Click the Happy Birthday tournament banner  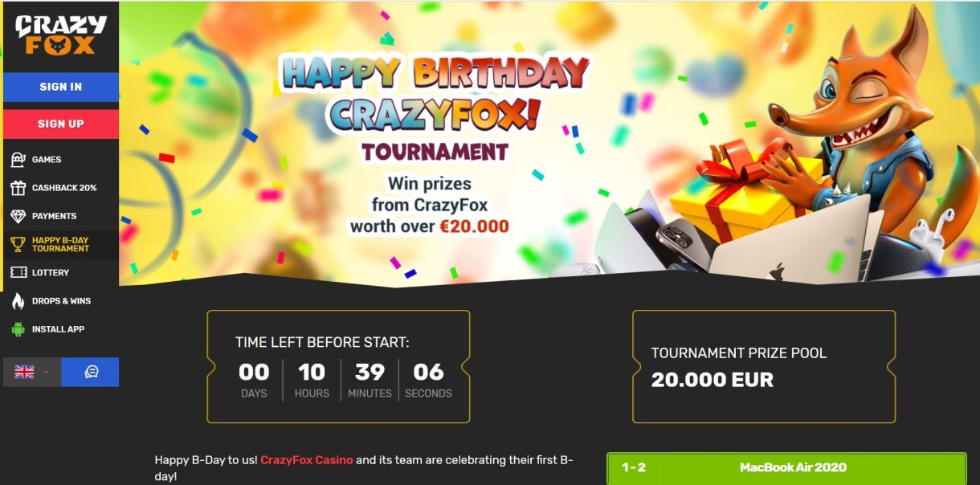point(549,143)
